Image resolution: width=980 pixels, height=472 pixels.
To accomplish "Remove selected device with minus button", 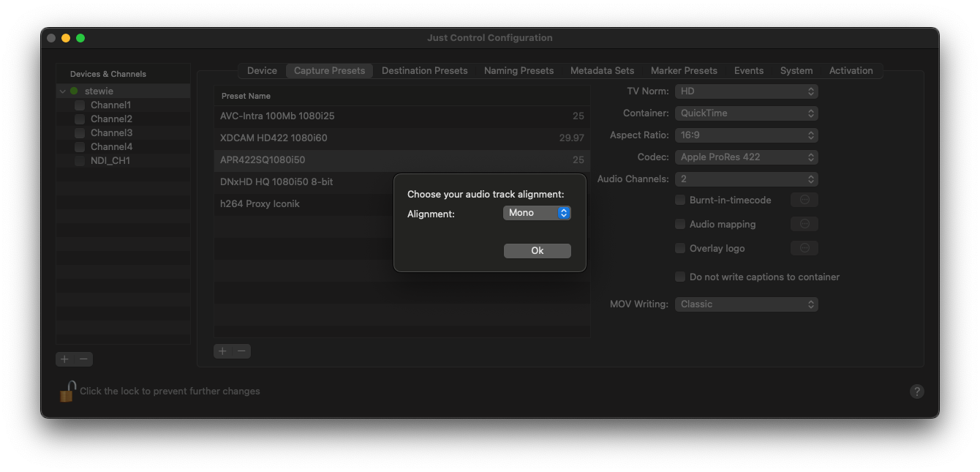I will point(84,359).
